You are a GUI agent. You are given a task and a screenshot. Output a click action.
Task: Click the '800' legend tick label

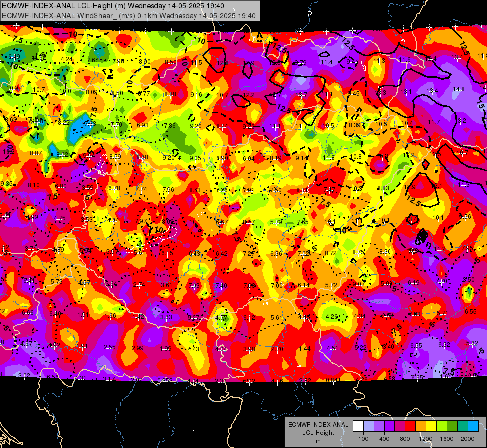click(x=405, y=439)
